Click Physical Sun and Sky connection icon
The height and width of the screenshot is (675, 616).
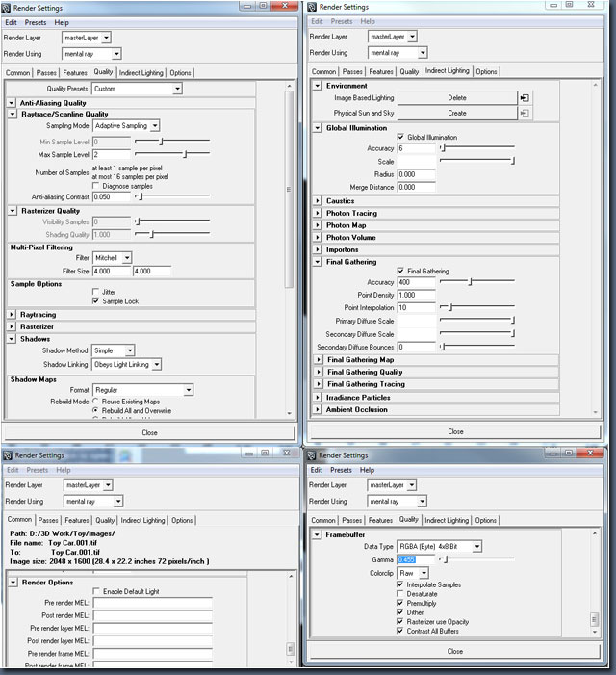click(x=525, y=114)
